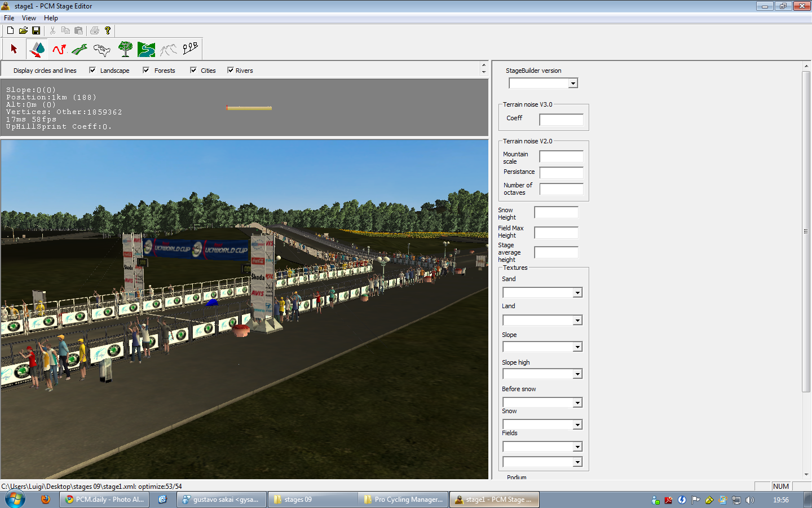This screenshot has height=508, width=812.
Task: Open file with the folder icon
Action: (23, 30)
